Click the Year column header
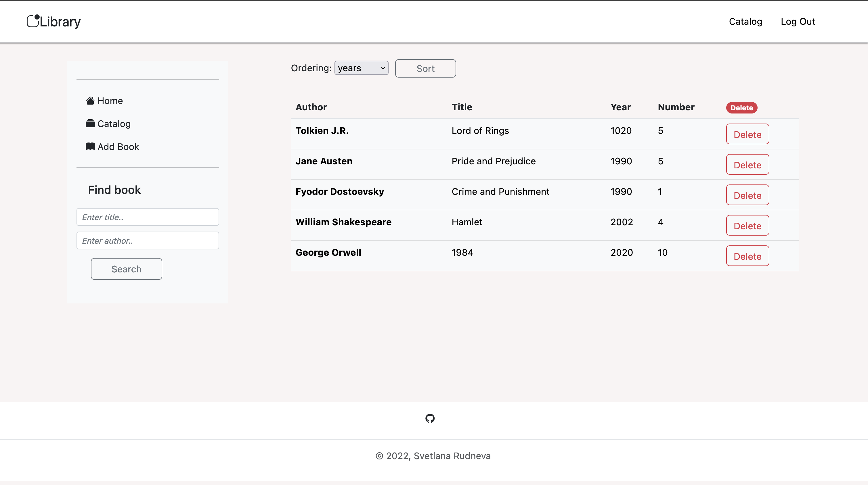This screenshot has height=485, width=868. [x=620, y=107]
